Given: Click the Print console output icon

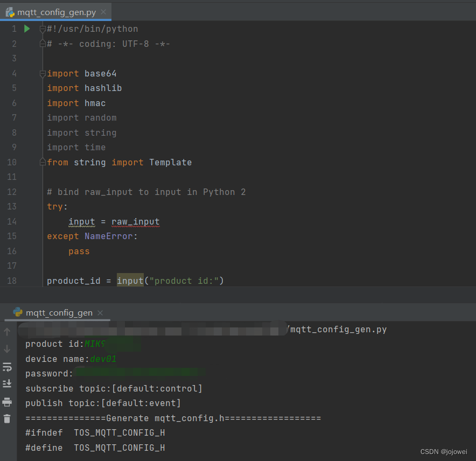Looking at the screenshot, I should pos(7,402).
